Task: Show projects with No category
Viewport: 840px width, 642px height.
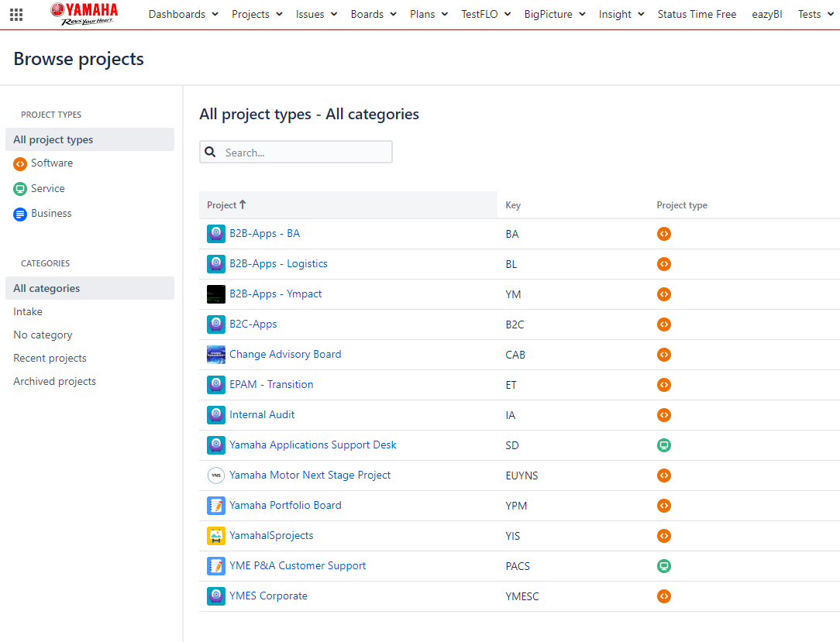Action: coord(43,335)
